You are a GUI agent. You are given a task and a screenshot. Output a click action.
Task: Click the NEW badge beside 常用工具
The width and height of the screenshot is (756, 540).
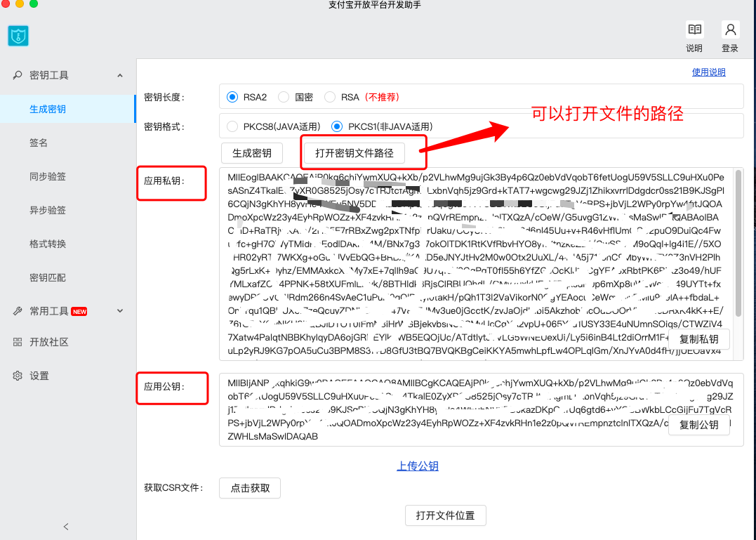tap(79, 312)
